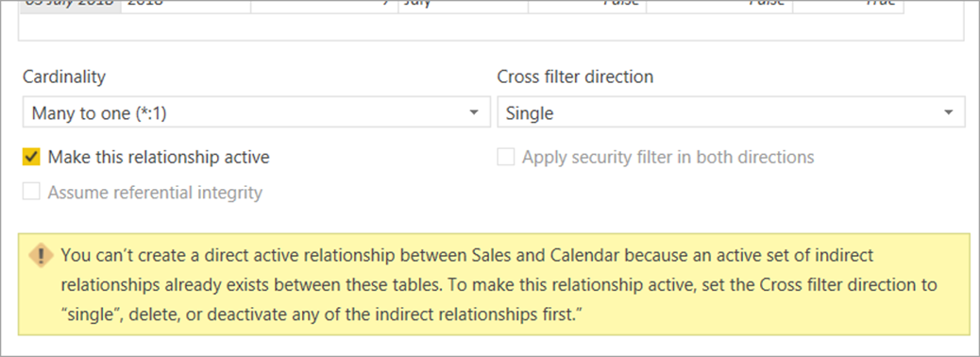
Task: Select the July month cell in preview
Action: click(x=464, y=6)
